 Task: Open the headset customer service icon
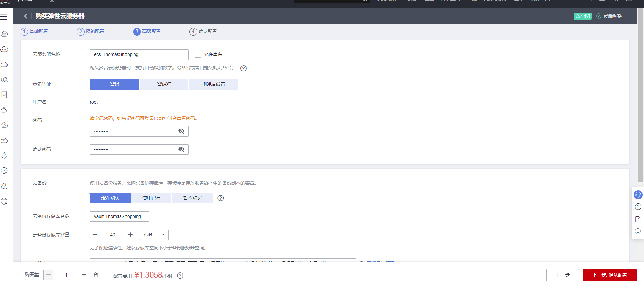pyautogui.click(x=638, y=195)
